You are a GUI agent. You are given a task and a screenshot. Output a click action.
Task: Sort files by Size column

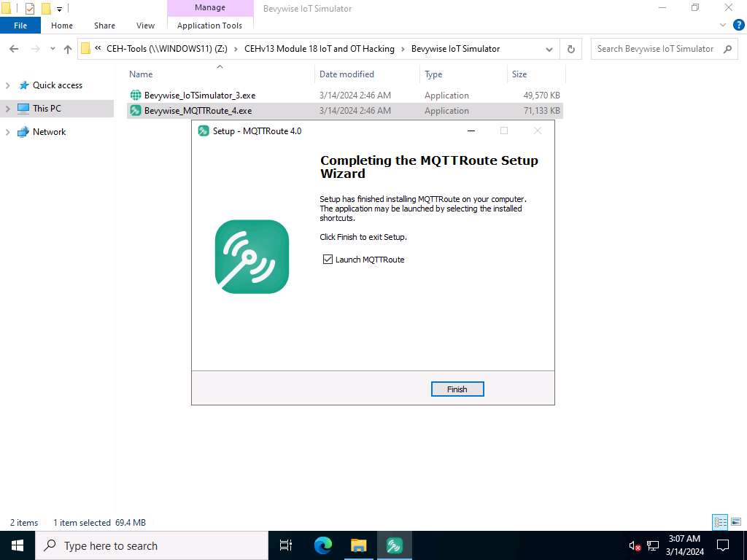[519, 74]
